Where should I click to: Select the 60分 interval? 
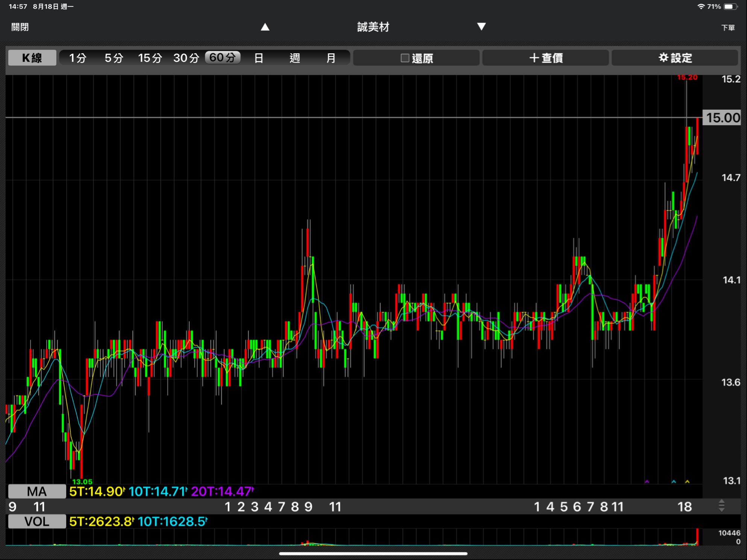pos(222,58)
